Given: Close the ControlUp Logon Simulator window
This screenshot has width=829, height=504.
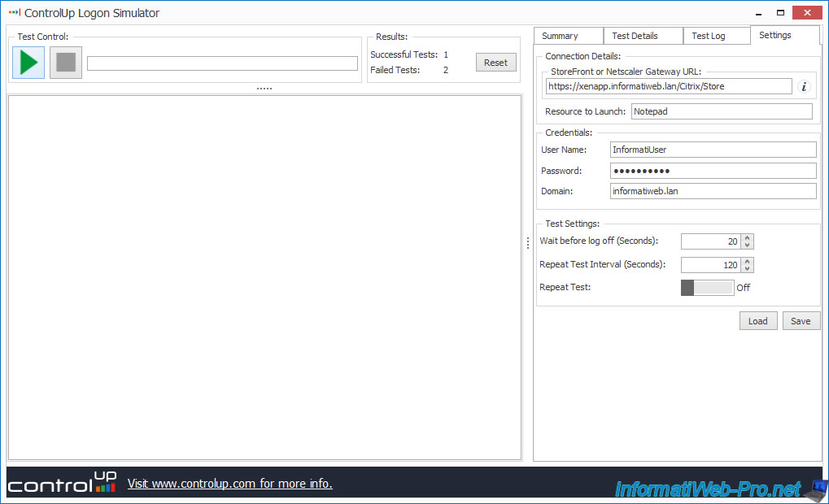Looking at the screenshot, I should (x=807, y=13).
